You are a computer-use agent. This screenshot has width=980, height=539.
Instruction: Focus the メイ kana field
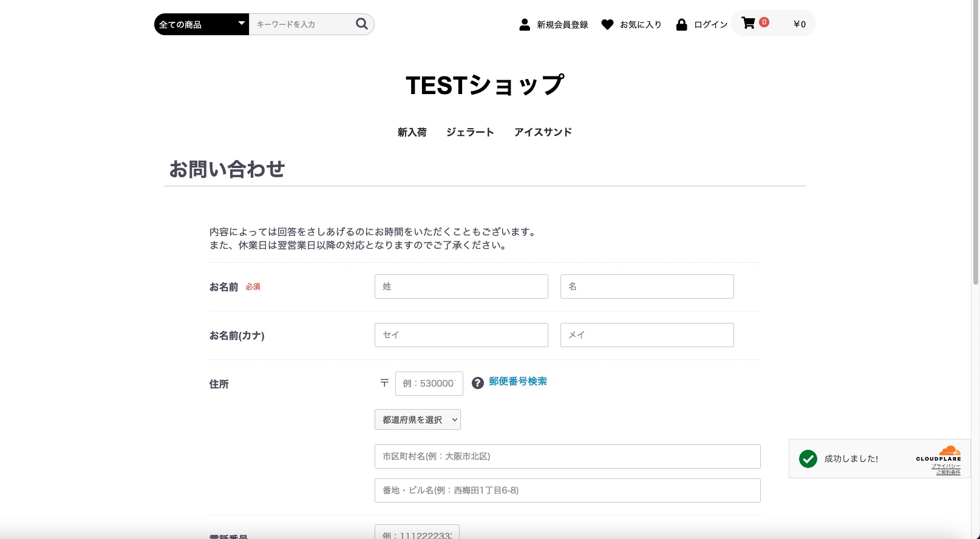point(647,335)
